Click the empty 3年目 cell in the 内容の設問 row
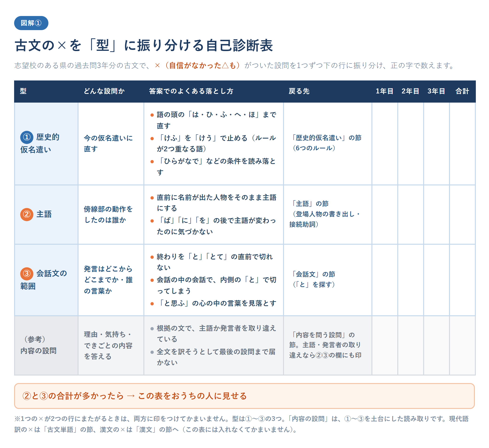Screen dimensions: 489x448 [436, 346]
